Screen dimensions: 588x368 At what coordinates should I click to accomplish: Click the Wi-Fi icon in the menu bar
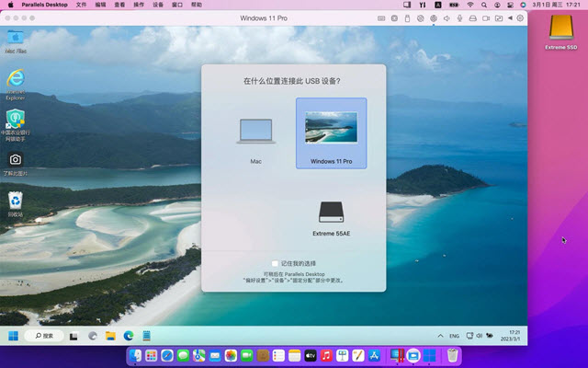click(470, 5)
